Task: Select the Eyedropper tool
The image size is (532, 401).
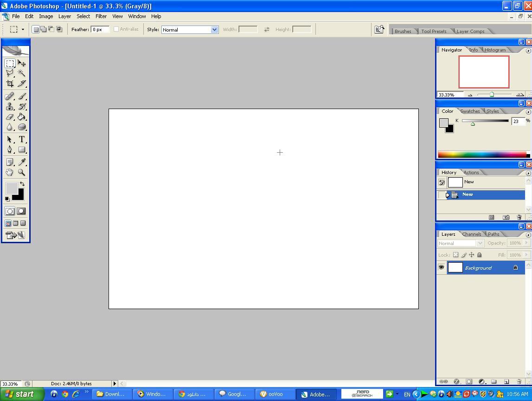Action: click(x=21, y=162)
